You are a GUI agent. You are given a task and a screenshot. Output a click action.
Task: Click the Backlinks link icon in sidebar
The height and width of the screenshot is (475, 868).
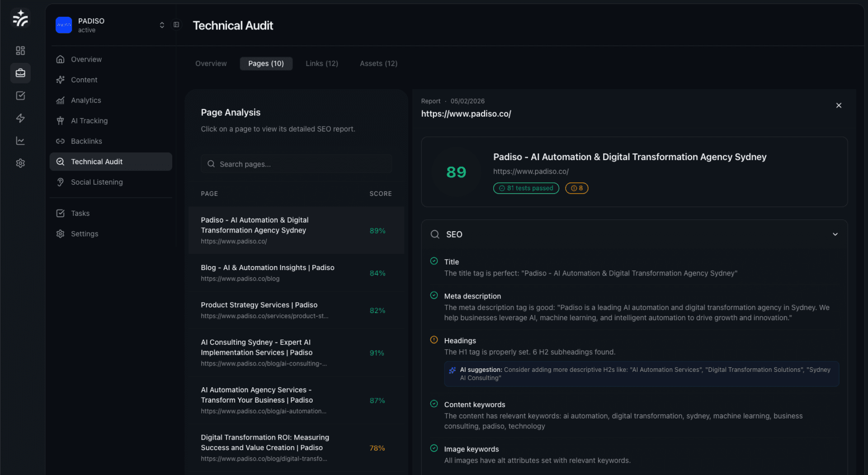[x=60, y=141]
